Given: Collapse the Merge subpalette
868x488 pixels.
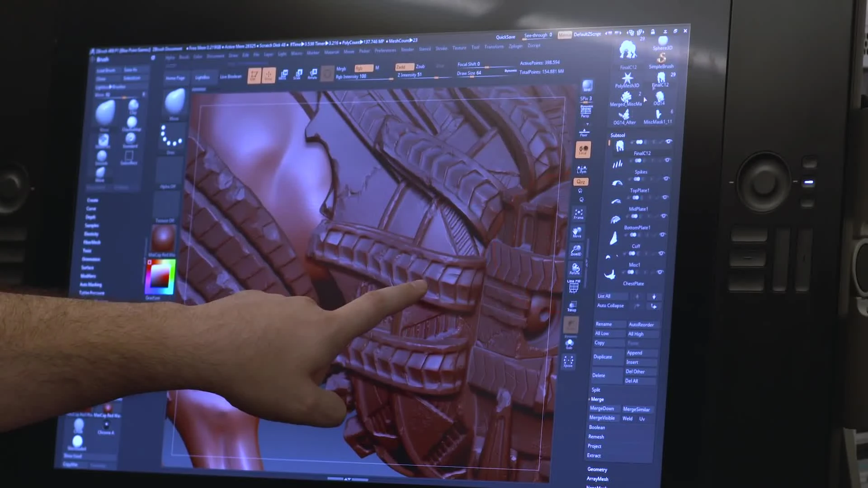Looking at the screenshot, I should [597, 399].
